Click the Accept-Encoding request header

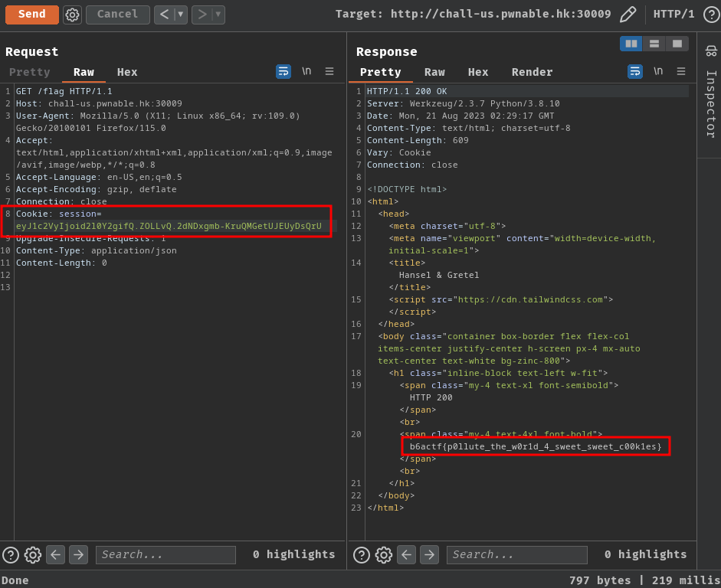96,189
